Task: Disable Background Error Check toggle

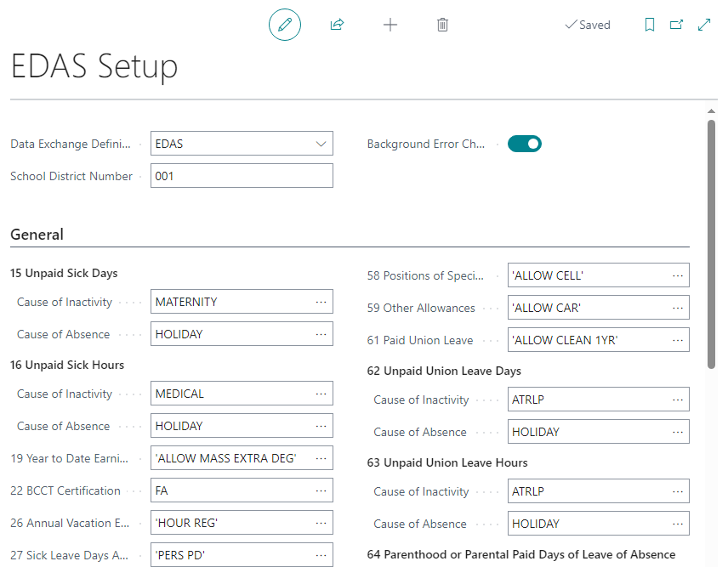Action: coord(524,144)
